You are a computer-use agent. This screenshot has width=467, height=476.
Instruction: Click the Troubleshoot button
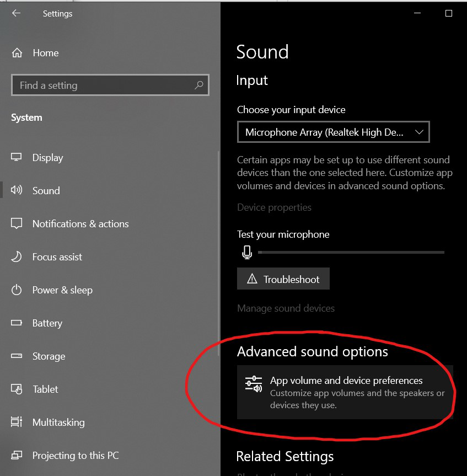283,279
